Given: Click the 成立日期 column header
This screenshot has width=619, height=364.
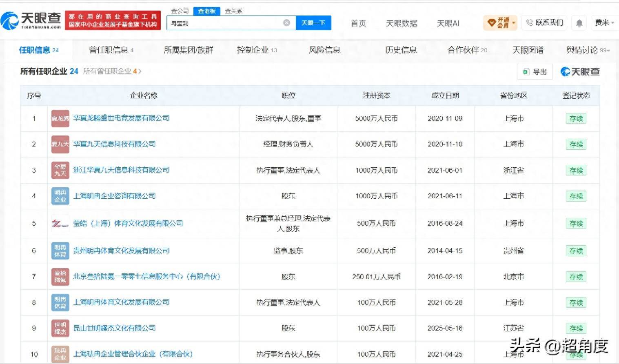Looking at the screenshot, I should click(445, 95).
